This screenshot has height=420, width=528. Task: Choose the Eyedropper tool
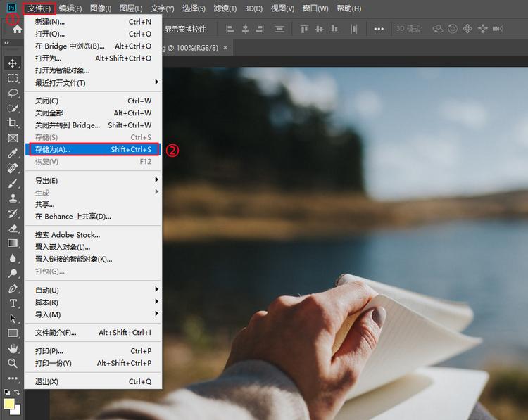pyautogui.click(x=13, y=153)
